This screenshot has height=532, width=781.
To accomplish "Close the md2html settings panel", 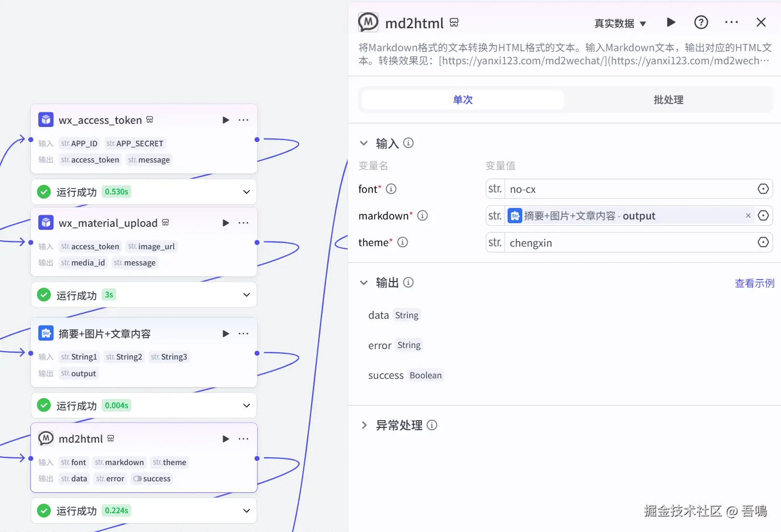I will [x=761, y=22].
